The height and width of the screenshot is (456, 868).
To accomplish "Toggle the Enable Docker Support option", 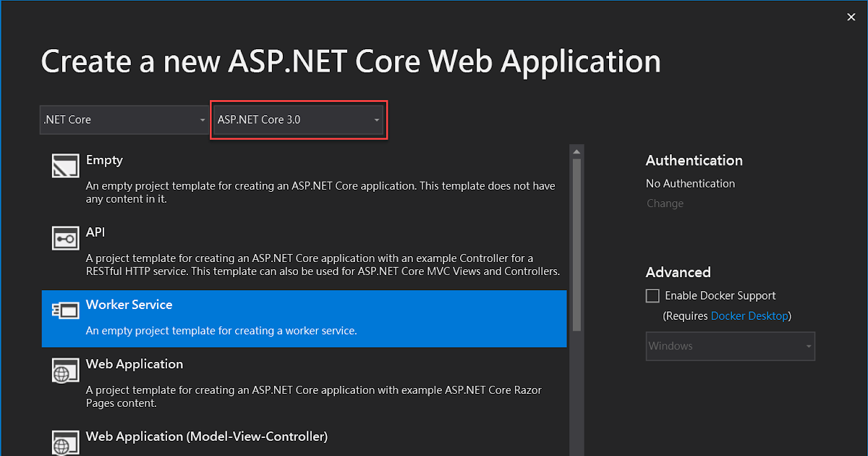I will click(652, 295).
